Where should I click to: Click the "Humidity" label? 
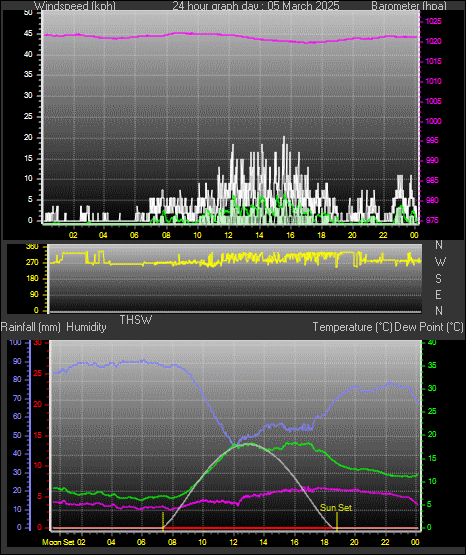[x=86, y=327]
